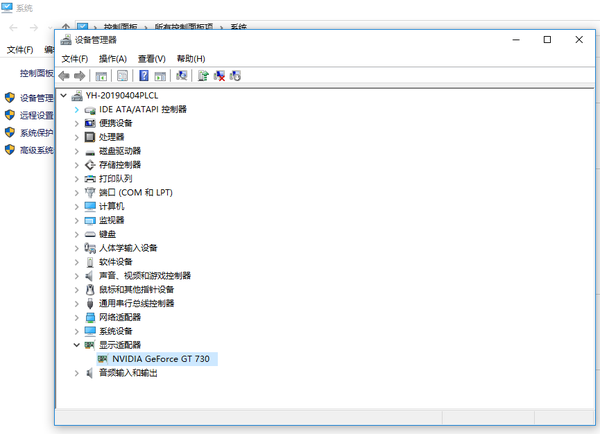Expand the 软件设备 node

[x=77, y=262]
